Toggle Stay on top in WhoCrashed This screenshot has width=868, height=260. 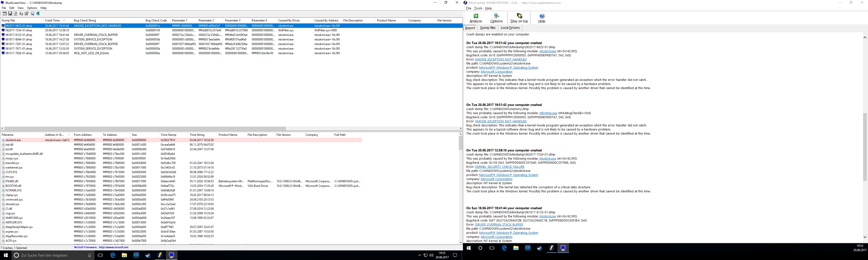[519, 18]
